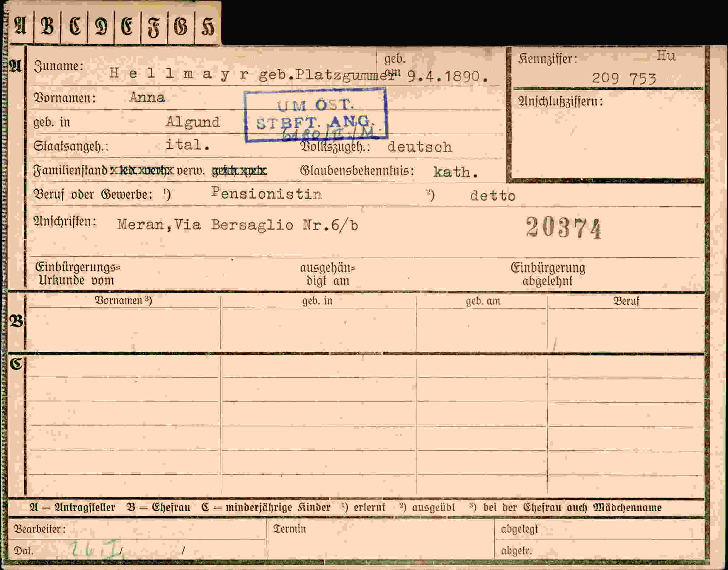Click the "Kennziffer:" label
Viewport: 728px width, 570px height.
click(x=547, y=59)
